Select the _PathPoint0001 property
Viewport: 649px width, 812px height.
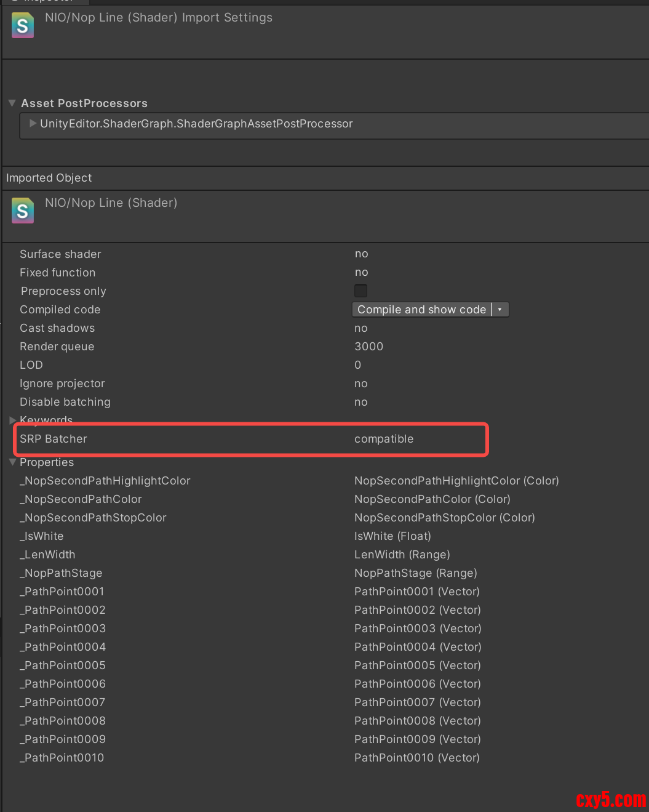point(62,592)
